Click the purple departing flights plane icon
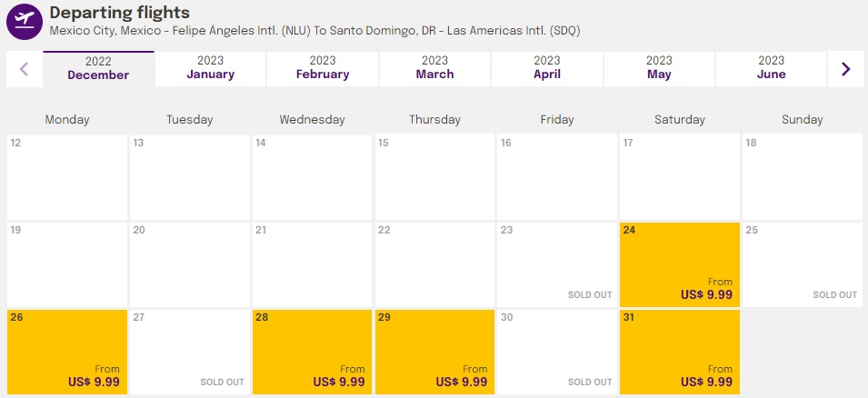 25,22
